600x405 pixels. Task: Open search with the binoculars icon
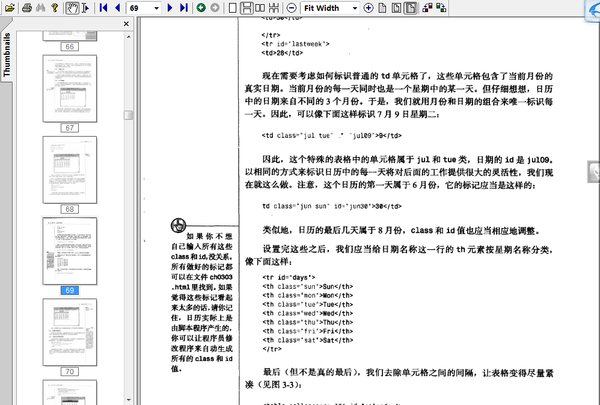tap(41, 8)
